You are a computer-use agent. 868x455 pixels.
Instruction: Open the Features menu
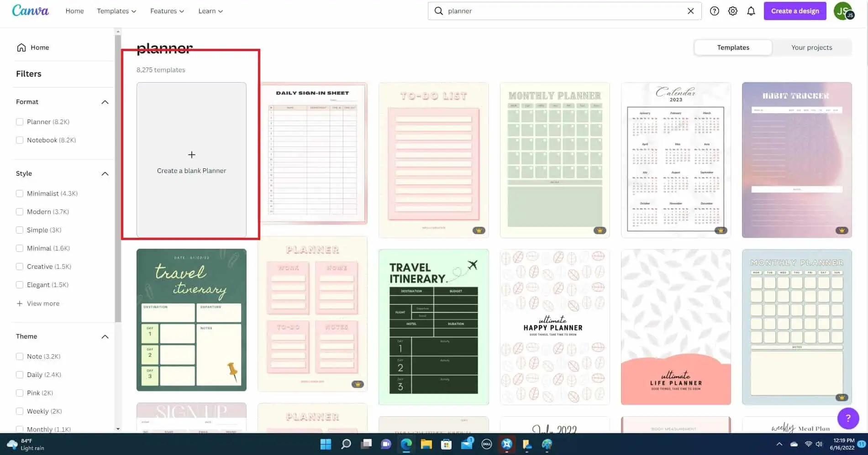166,10
